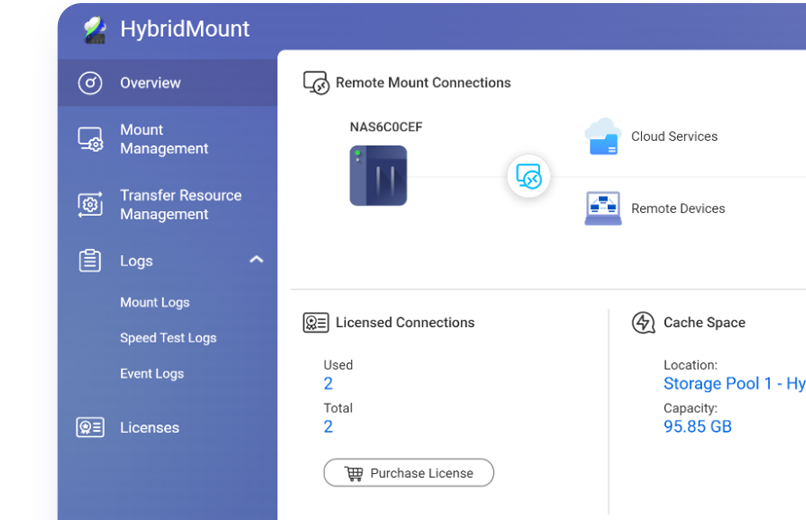Click the Remote Mount Connections heading
806x520 pixels.
click(423, 83)
